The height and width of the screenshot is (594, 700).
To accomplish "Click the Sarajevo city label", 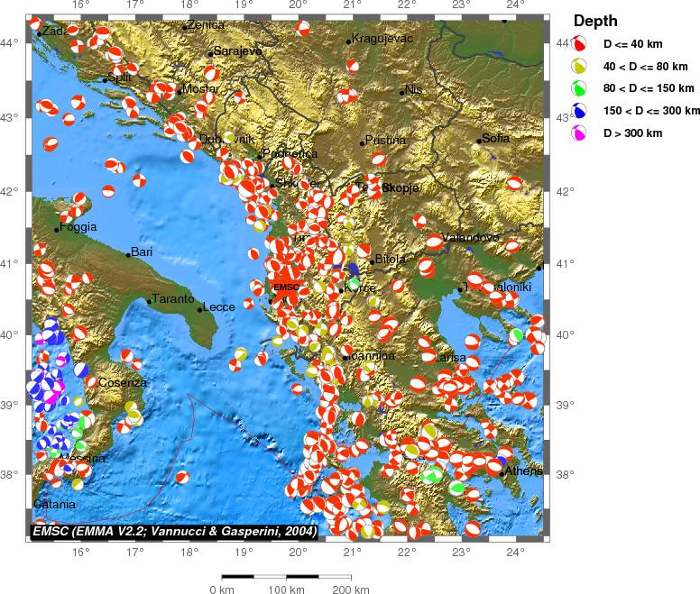I will point(238,51).
